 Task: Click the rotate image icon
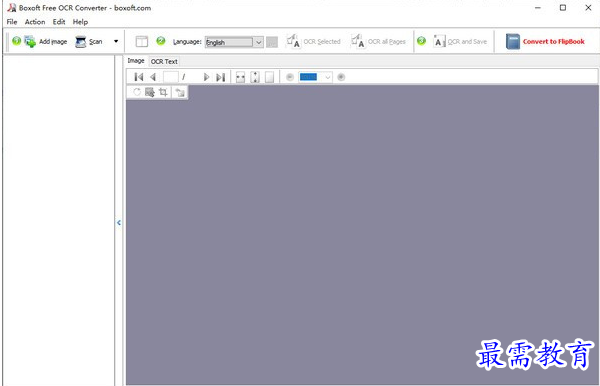point(137,92)
